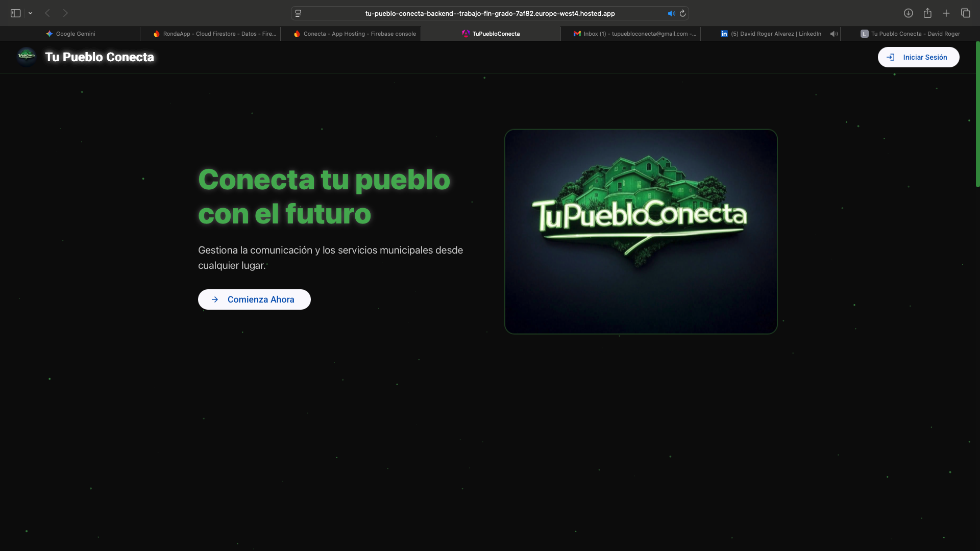
Task: Reload the current page
Action: [683, 13]
